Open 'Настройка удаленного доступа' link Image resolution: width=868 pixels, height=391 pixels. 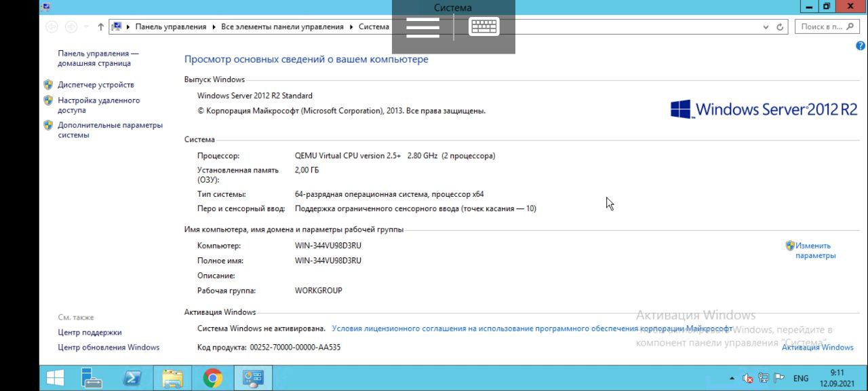pos(99,105)
